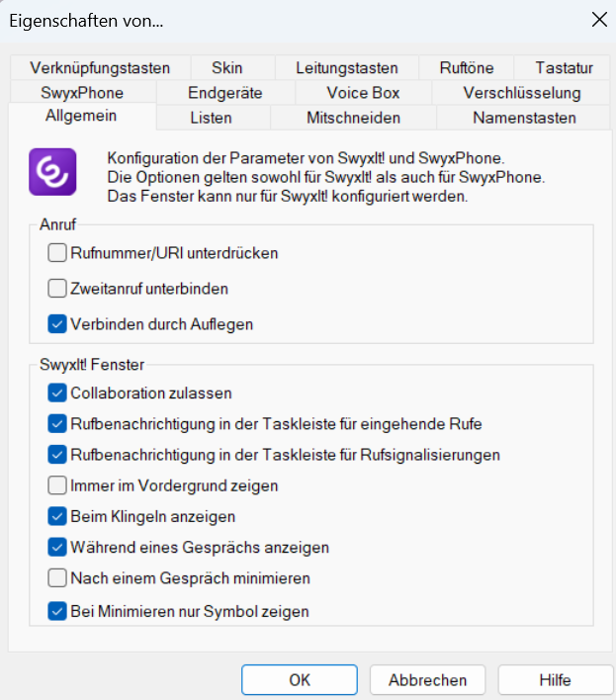Enable Immer im Vordergrund zeigen
Viewport: 616px width, 700px height.
(57, 485)
